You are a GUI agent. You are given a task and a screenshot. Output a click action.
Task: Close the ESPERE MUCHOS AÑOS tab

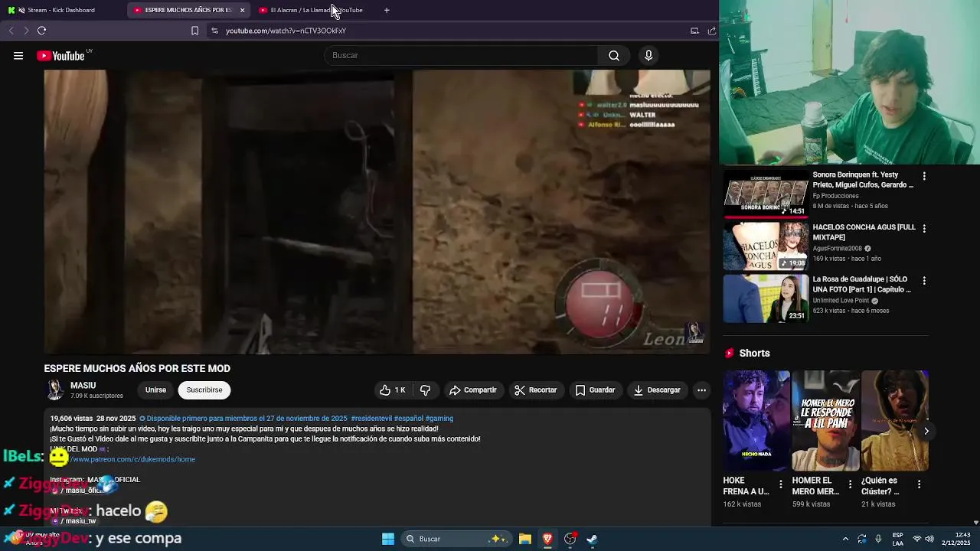coord(242,10)
